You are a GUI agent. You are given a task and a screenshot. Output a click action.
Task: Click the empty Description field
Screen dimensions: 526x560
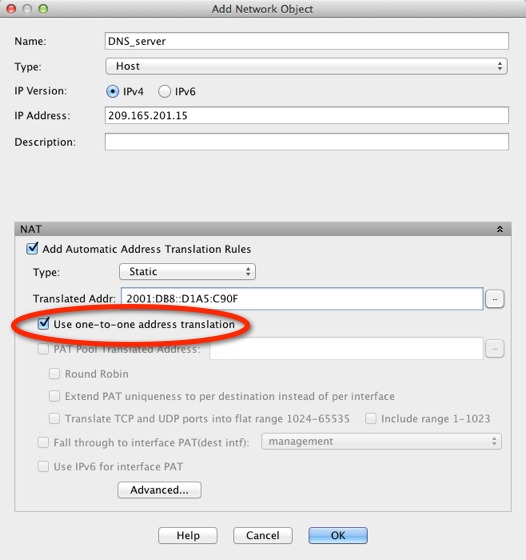pyautogui.click(x=307, y=142)
